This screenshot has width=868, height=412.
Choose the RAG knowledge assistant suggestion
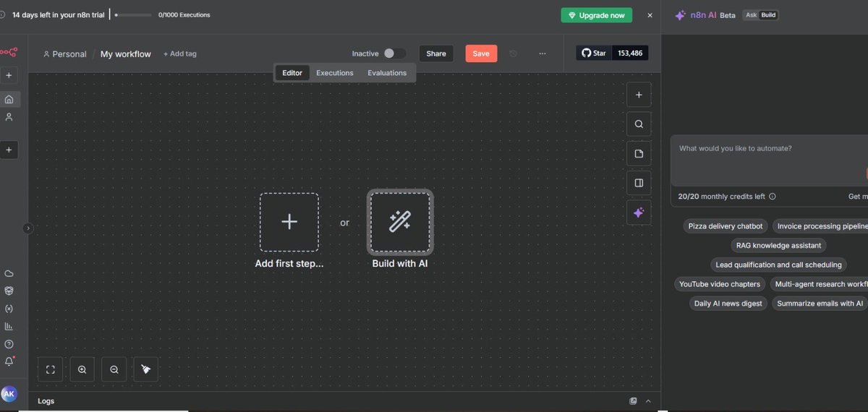tap(778, 246)
